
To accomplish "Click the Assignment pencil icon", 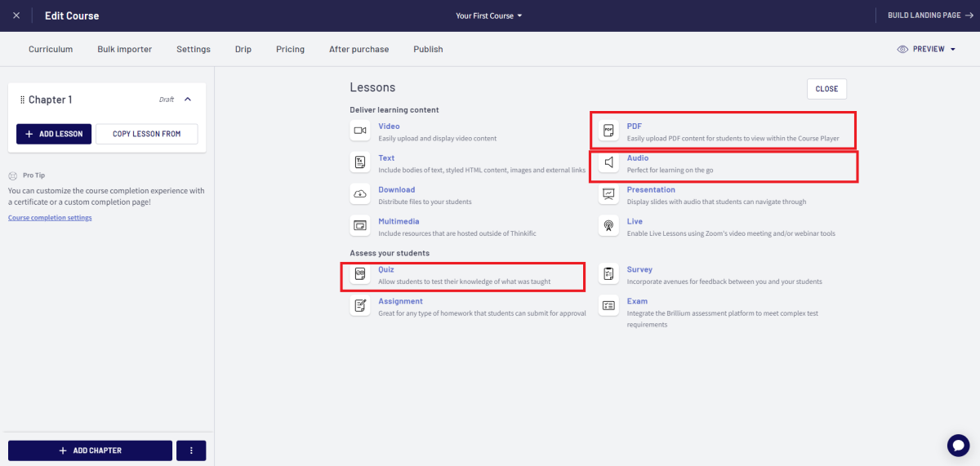I will (x=360, y=306).
